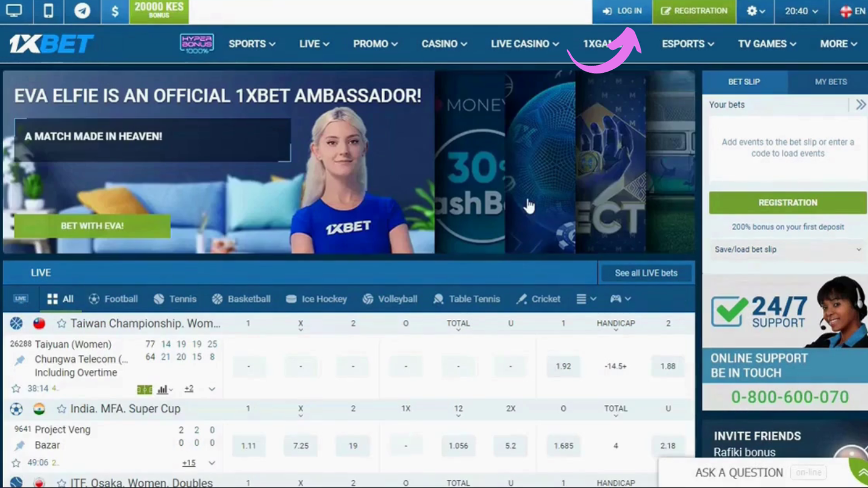Viewport: 868px width, 488px height.
Task: Filter live events by Tennis
Action: pos(175,299)
